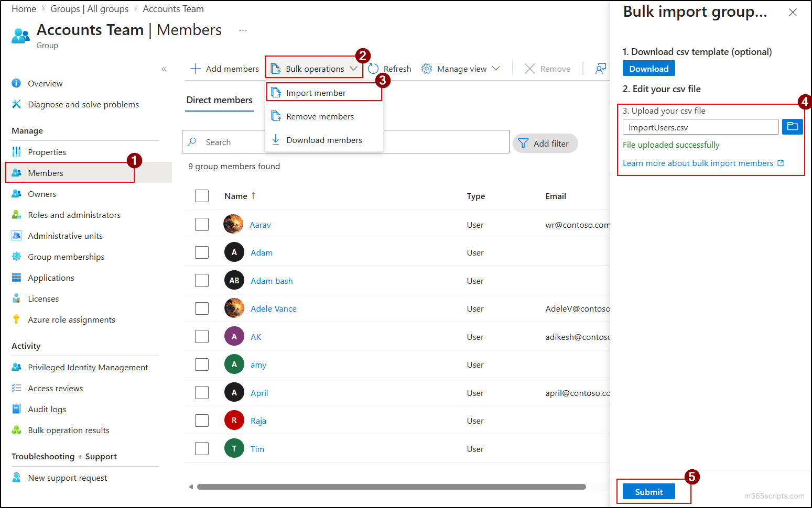This screenshot has width=812, height=508.
Task: Click the Owners people icon
Action: pos(16,194)
